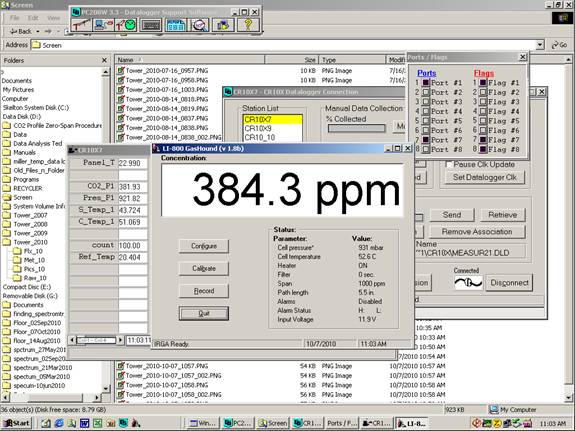Image resolution: width=575 pixels, height=431 pixels.
Task: Click the Start button
Action: pyautogui.click(x=17, y=423)
